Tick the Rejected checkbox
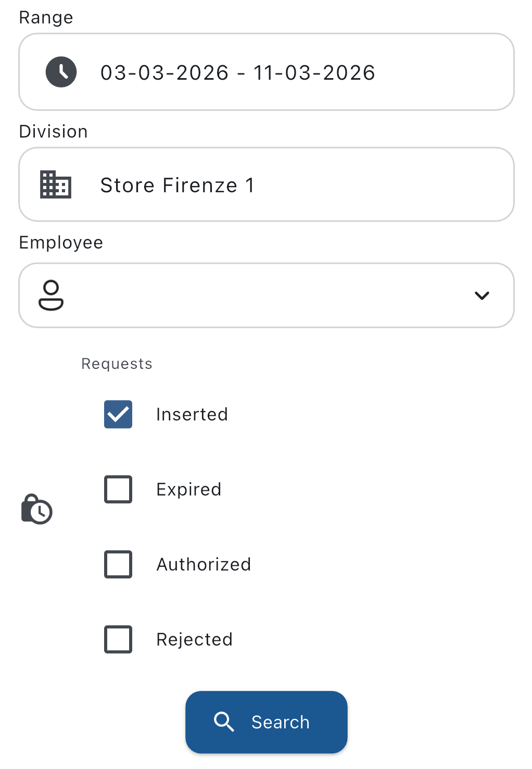Image resolution: width=532 pixels, height=769 pixels. click(118, 639)
